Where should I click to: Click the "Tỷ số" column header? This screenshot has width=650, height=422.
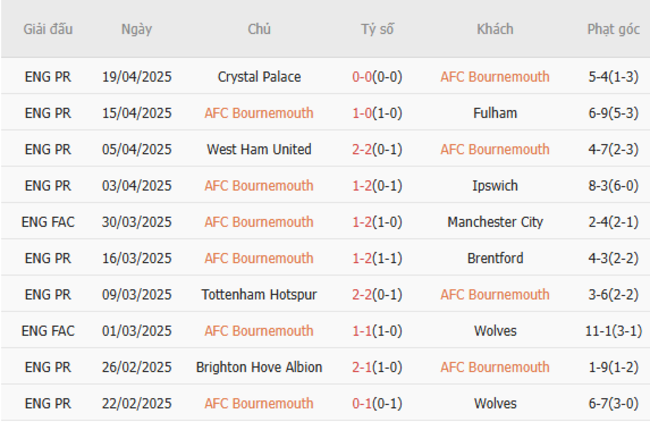(377, 29)
